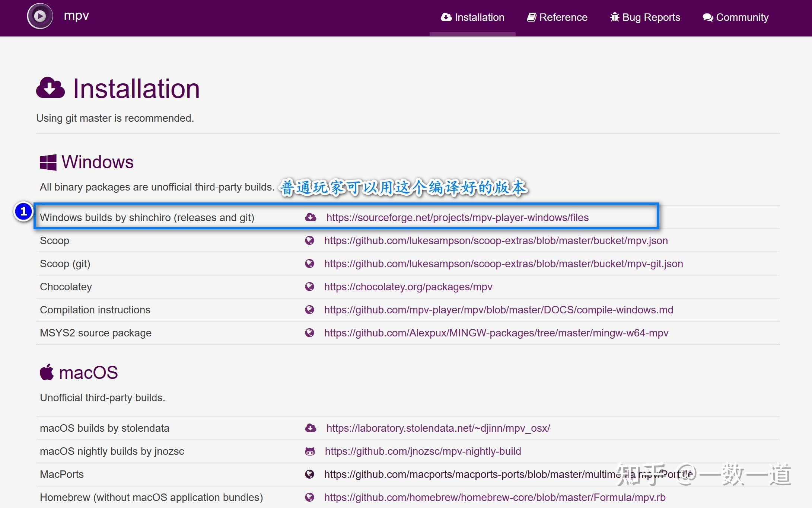Screen dimensions: 812x508
Task: Click the globe icon in the Chocolatey row
Action: [x=309, y=287]
